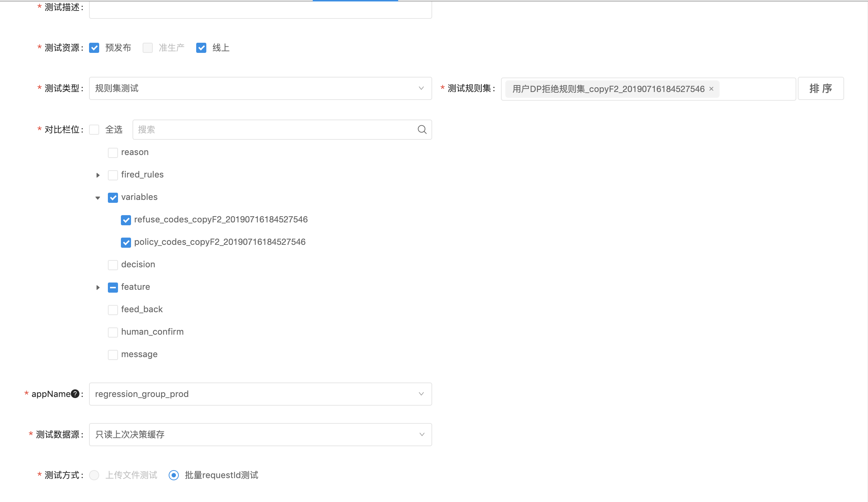Expand the feature tree node arrow
868x502 pixels.
point(98,288)
